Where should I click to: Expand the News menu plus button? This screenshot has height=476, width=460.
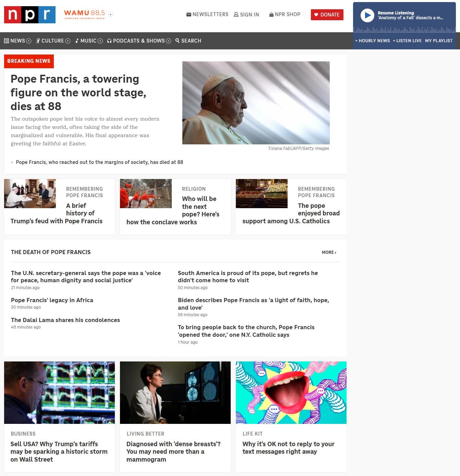click(x=29, y=41)
